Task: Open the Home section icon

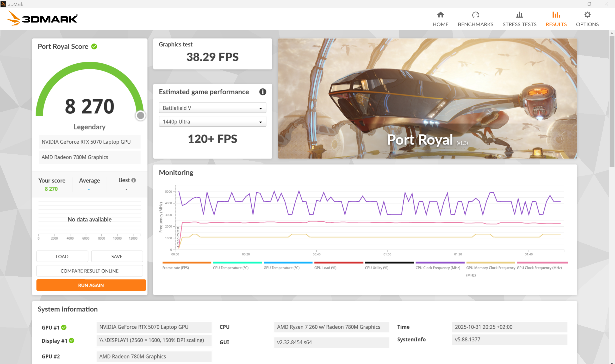Action: pyautogui.click(x=440, y=15)
